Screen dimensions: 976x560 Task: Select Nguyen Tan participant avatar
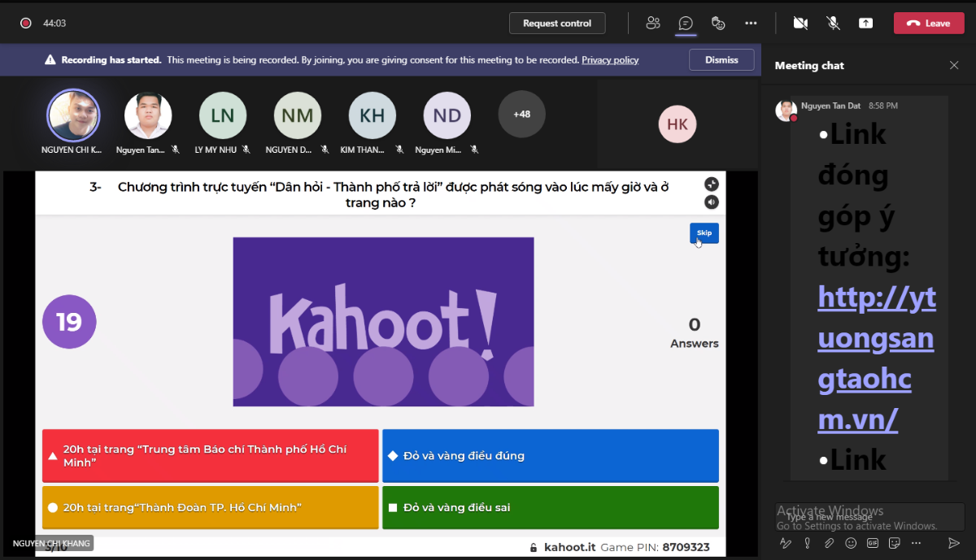(148, 115)
